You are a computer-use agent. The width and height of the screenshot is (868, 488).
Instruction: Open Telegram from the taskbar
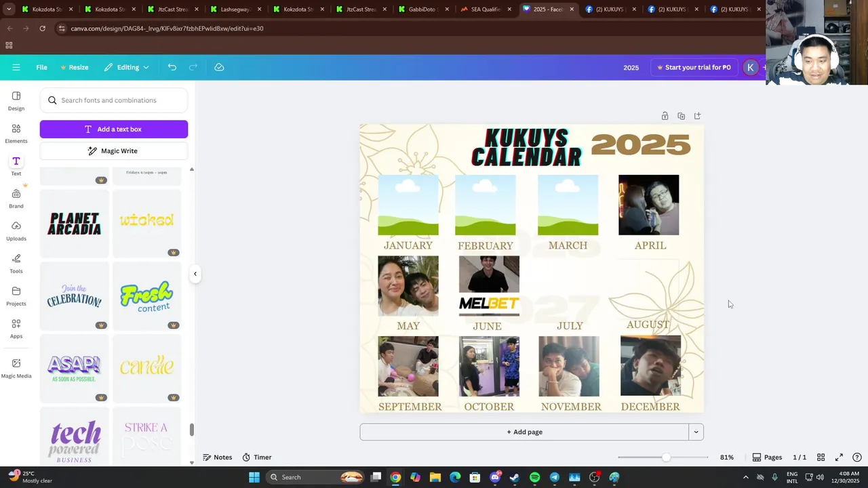pos(554,477)
